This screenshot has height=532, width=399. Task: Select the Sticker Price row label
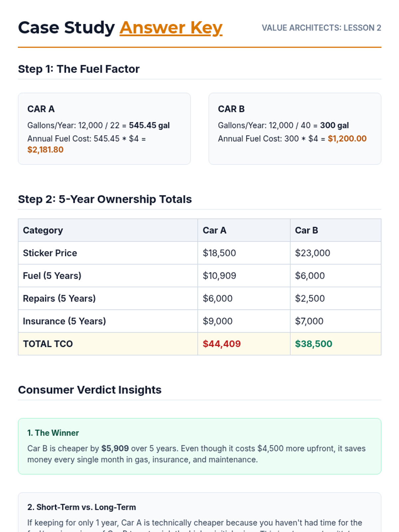(50, 253)
